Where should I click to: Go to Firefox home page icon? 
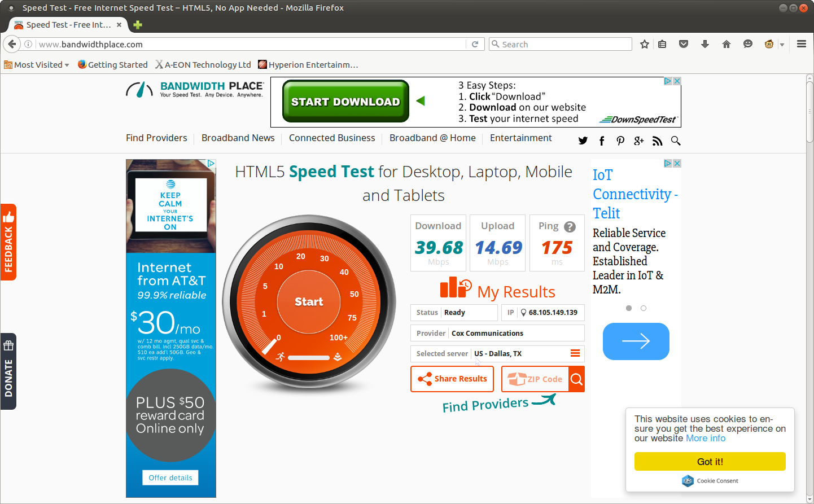click(727, 44)
